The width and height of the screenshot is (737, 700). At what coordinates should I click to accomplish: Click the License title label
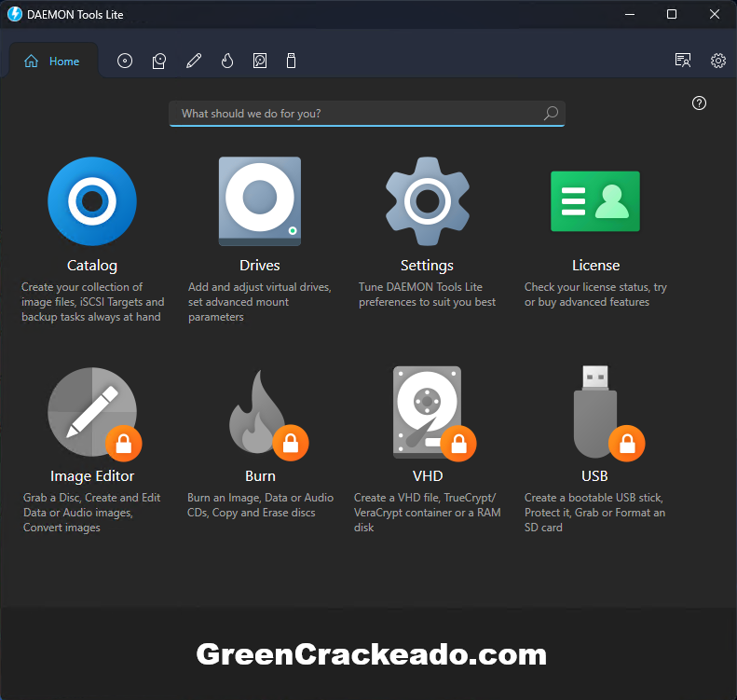[595, 266]
